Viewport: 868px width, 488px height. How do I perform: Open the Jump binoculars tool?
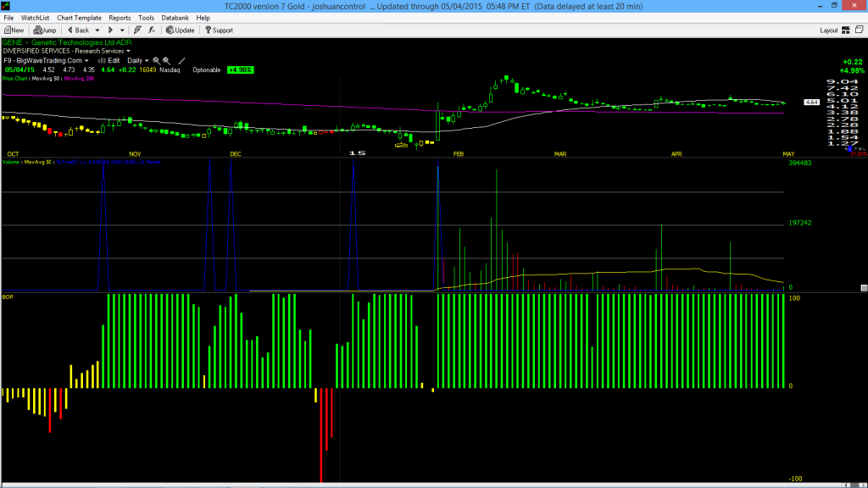click(45, 30)
